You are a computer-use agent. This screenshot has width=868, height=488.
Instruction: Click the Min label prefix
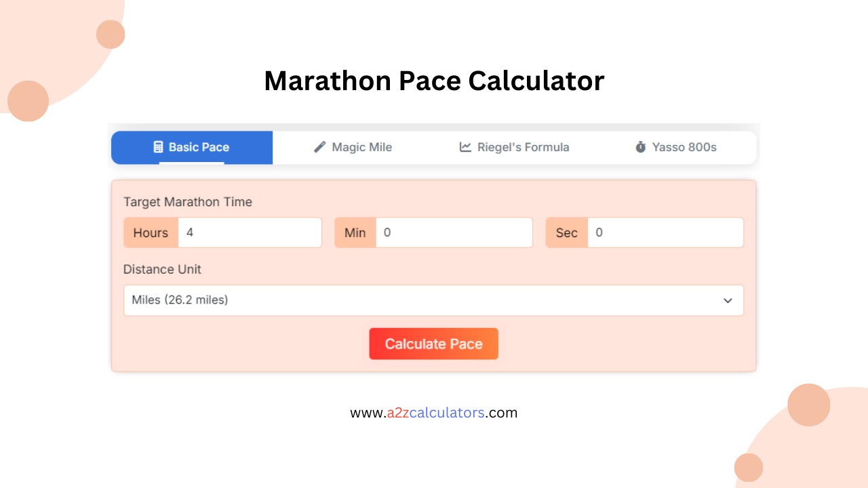355,232
